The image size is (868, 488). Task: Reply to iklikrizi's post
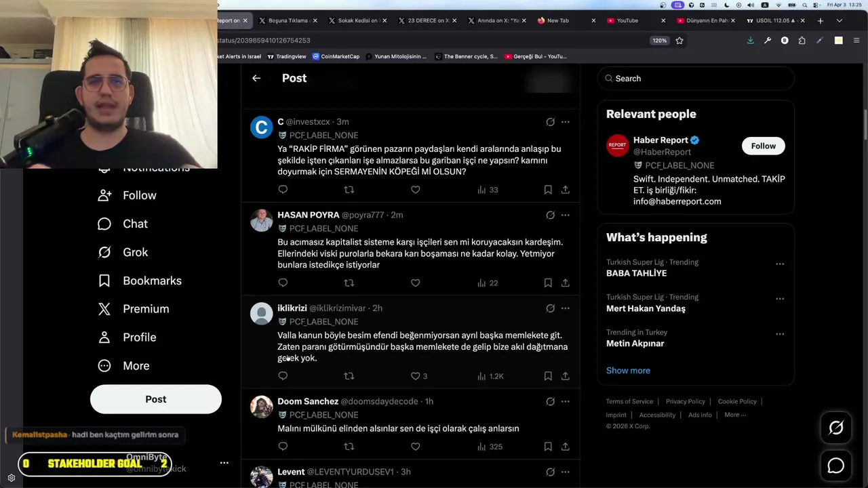283,376
